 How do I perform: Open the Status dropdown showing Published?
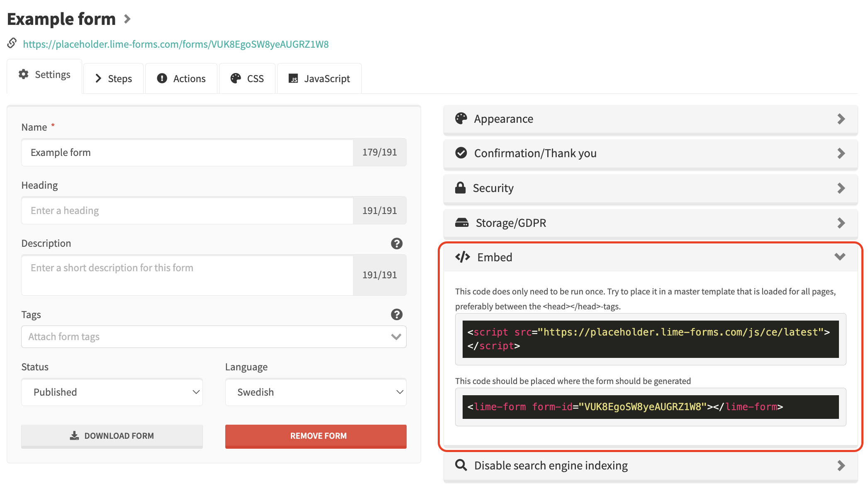111,392
